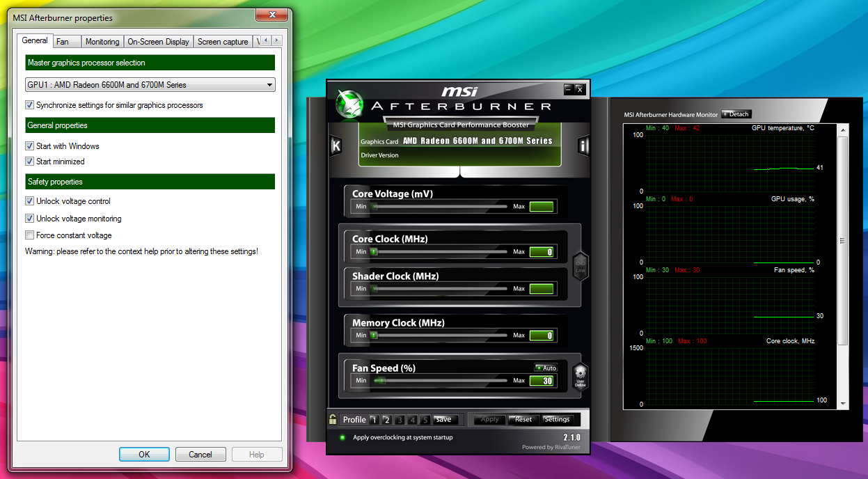The image size is (868, 479).
Task: Open the Fan tab
Action: tap(67, 42)
